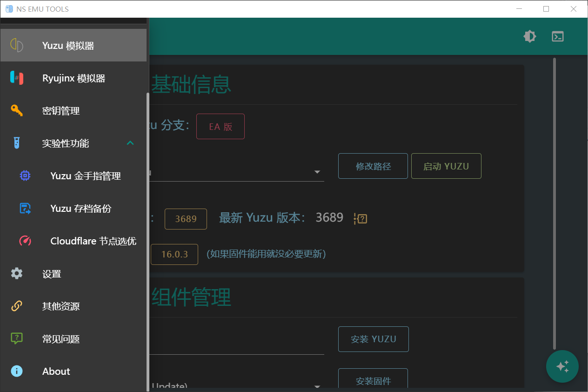This screenshot has width=588, height=392.
Task: Open the Yuzu 模拟器 page via its icon
Action: (x=17, y=45)
